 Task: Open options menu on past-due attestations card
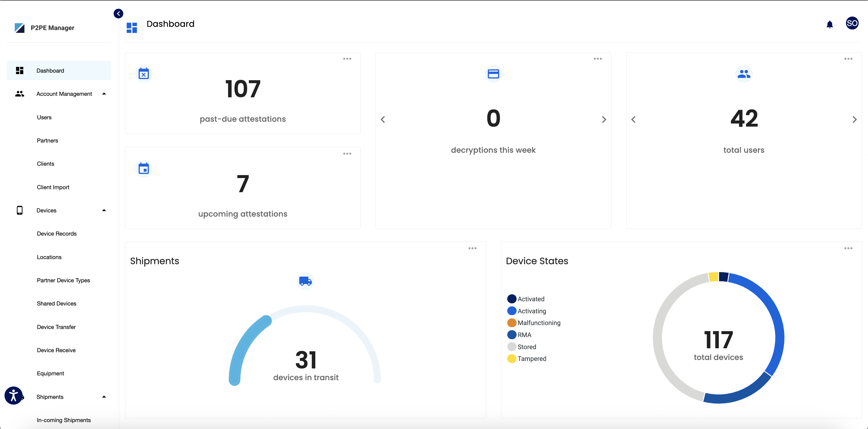347,59
